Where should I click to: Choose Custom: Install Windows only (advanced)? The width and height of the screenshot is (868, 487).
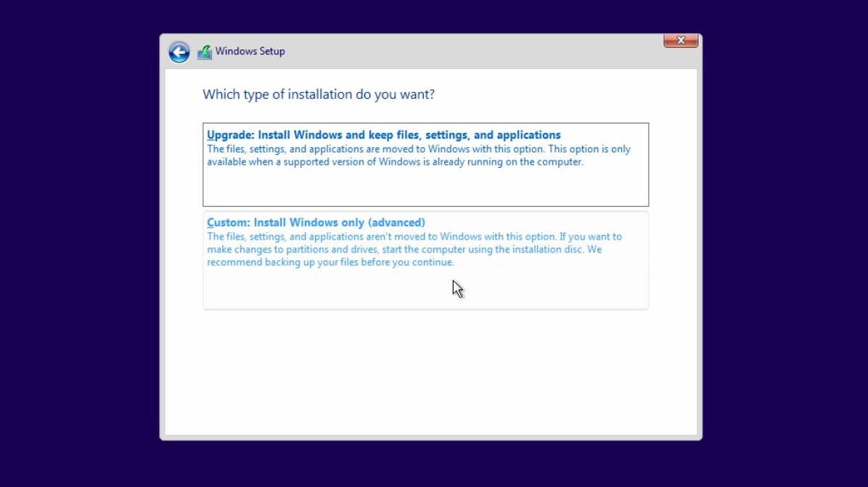pyautogui.click(x=425, y=260)
